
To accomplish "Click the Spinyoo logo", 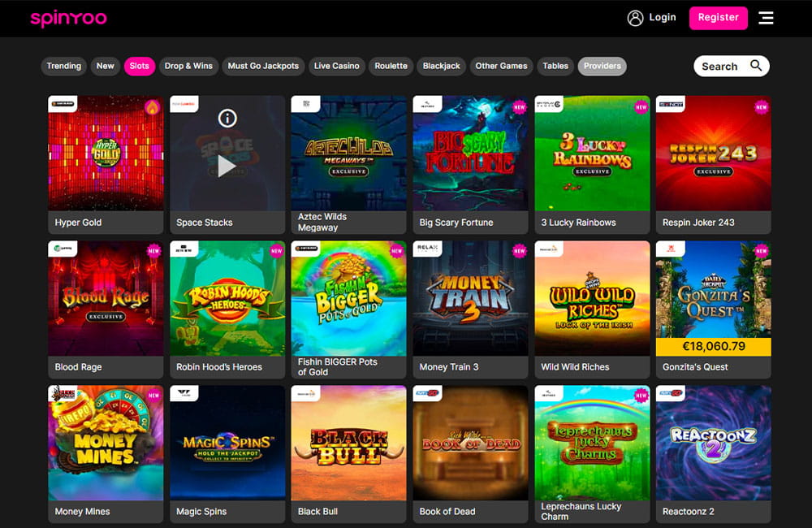I will click(69, 19).
